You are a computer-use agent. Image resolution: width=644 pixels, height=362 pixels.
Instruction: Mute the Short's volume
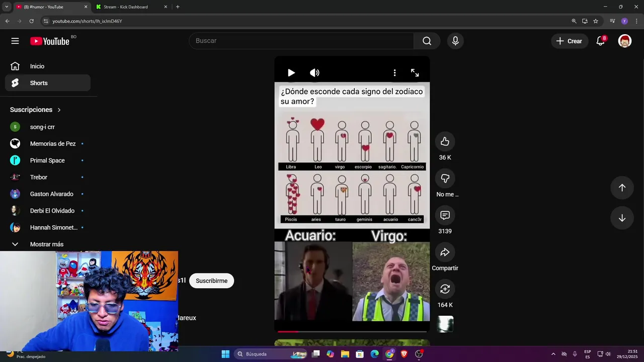314,73
